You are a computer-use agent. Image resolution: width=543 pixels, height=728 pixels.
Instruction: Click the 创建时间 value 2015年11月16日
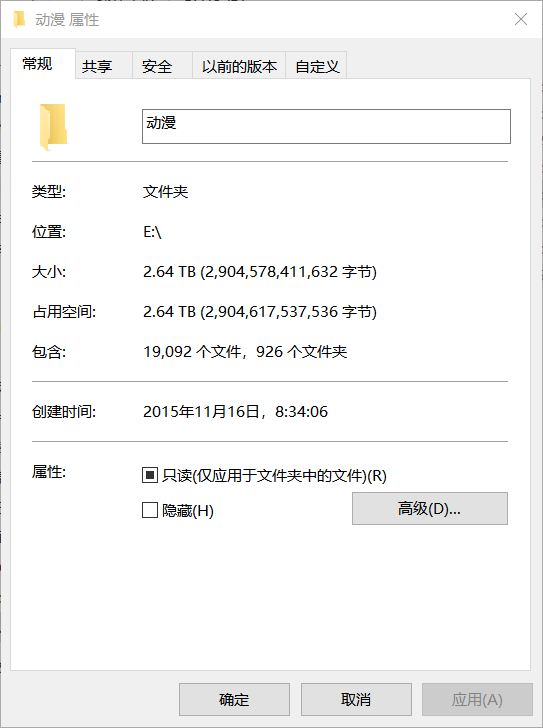[x=201, y=411]
